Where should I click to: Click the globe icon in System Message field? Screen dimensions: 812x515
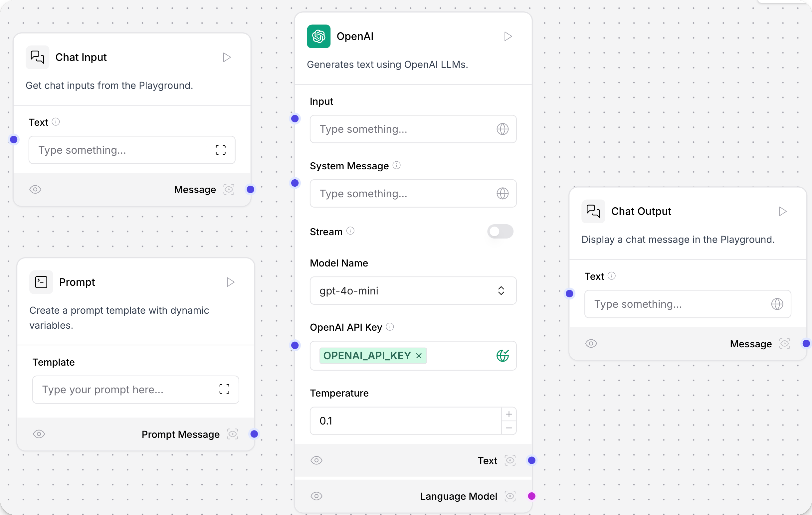coord(503,193)
